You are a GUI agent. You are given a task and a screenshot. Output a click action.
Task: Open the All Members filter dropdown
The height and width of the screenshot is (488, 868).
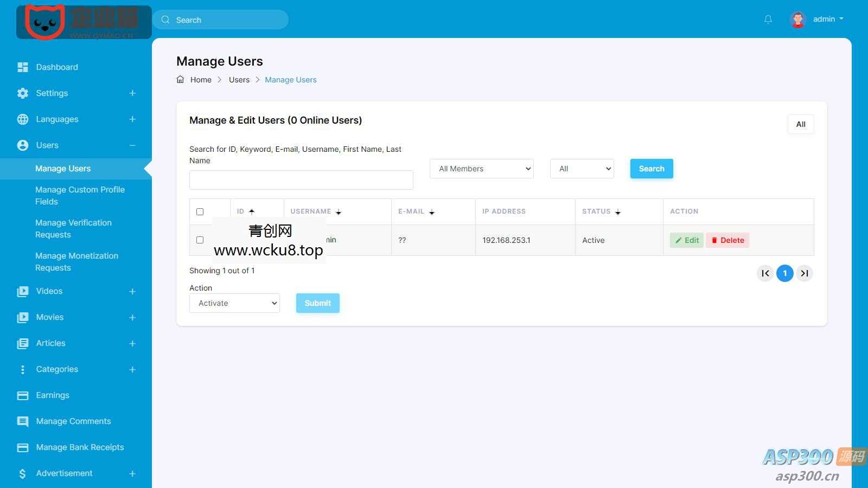[x=481, y=169]
